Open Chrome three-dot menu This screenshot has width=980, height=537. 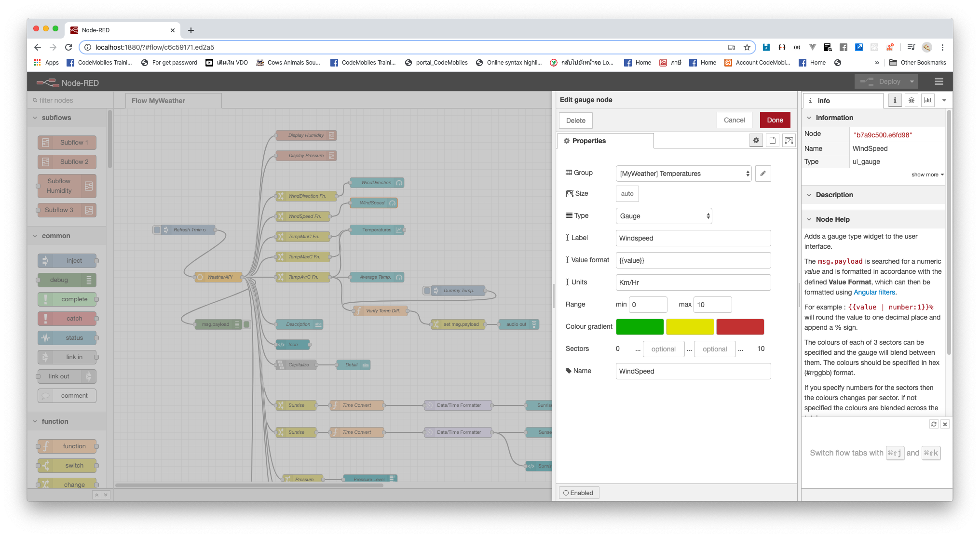(942, 47)
